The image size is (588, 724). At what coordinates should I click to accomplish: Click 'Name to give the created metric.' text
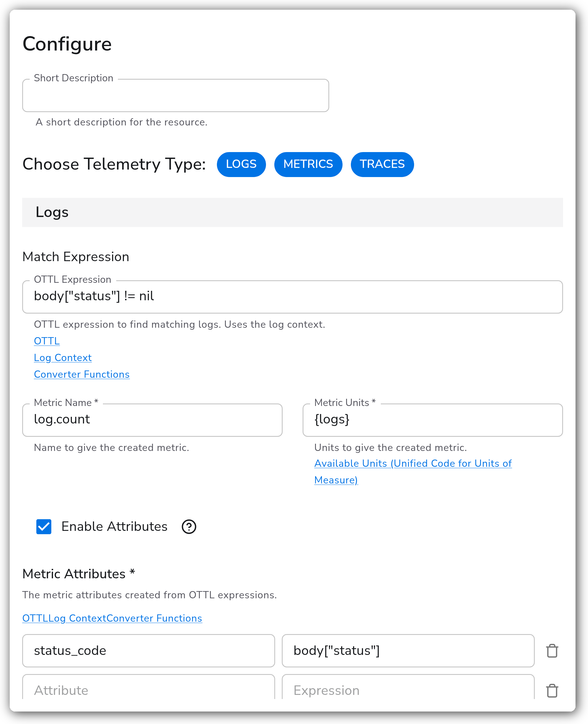click(111, 448)
